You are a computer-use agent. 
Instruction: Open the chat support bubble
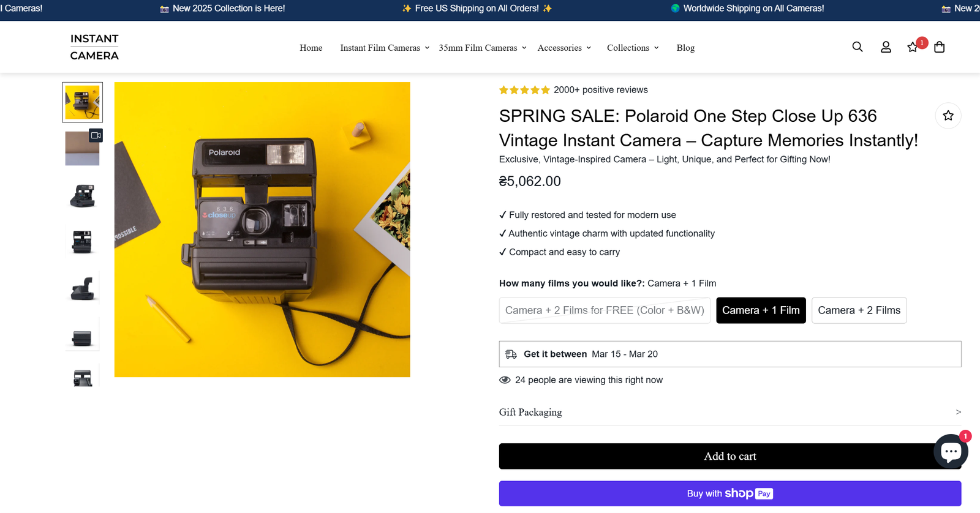(951, 452)
